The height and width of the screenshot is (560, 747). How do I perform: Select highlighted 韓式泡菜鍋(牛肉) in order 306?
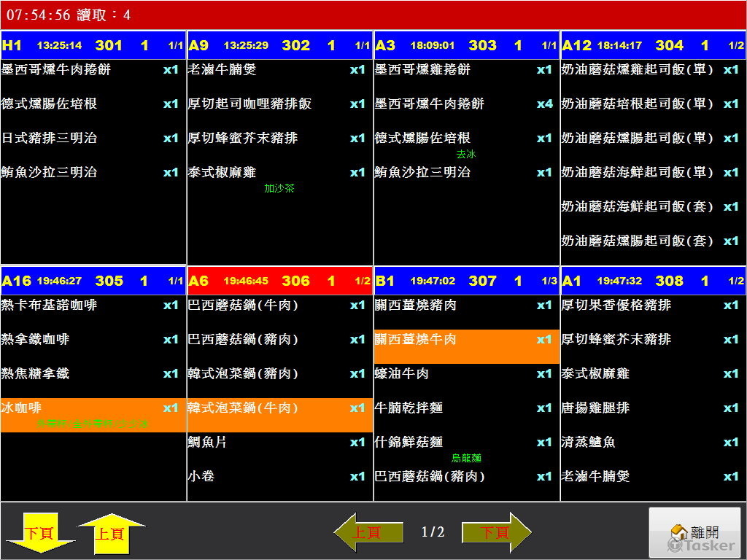tap(280, 413)
